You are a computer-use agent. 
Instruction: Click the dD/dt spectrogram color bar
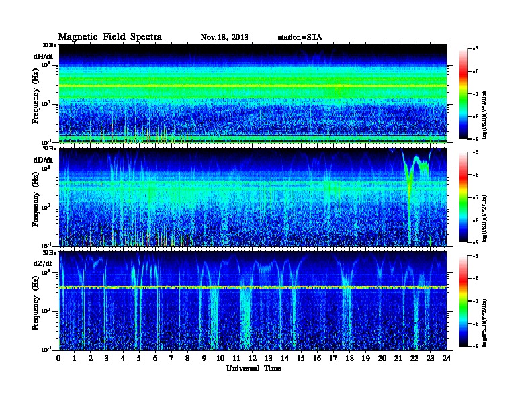tap(463, 197)
